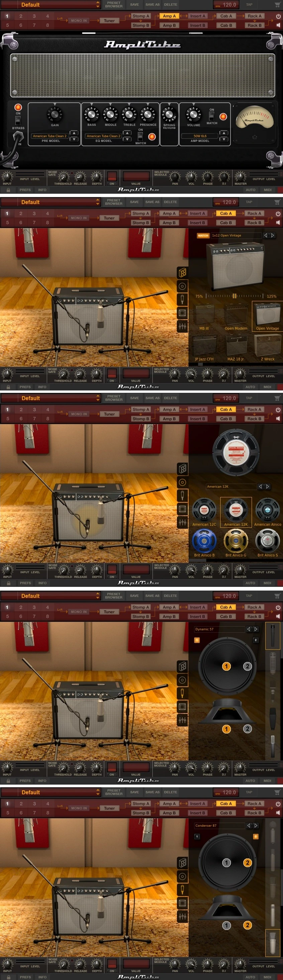283x980 pixels.
Task: Open the Tuner tab above the amp head
Action: click(109, 20)
